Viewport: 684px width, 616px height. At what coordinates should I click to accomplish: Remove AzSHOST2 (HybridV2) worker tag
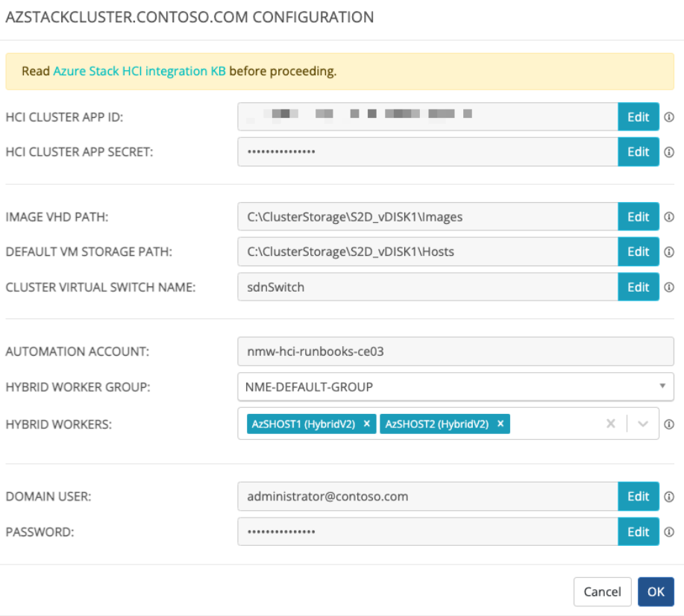pos(501,424)
